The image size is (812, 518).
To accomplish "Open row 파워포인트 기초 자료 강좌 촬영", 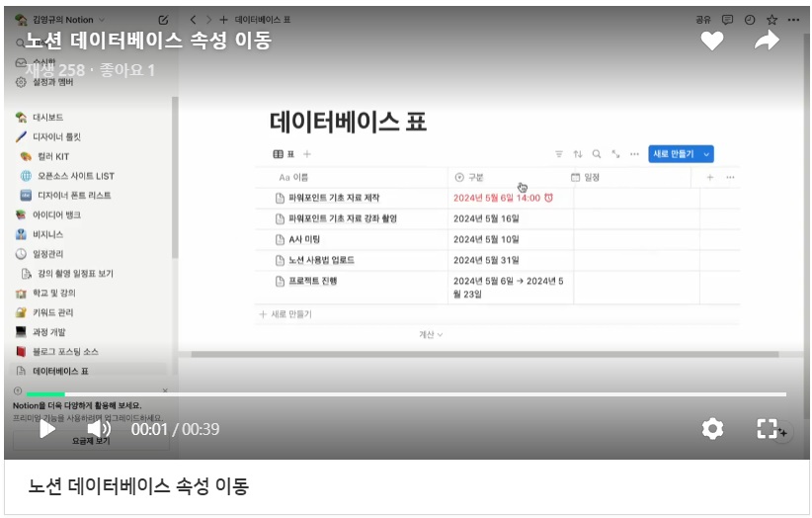I will [x=343, y=218].
